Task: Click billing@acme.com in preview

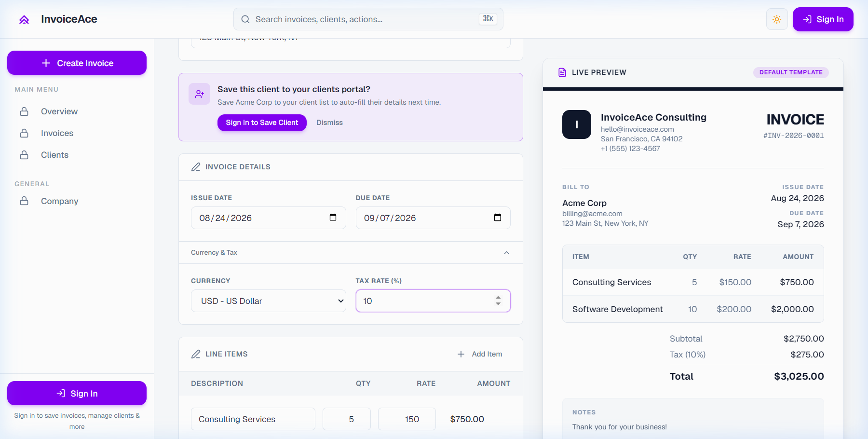Action: [592, 214]
